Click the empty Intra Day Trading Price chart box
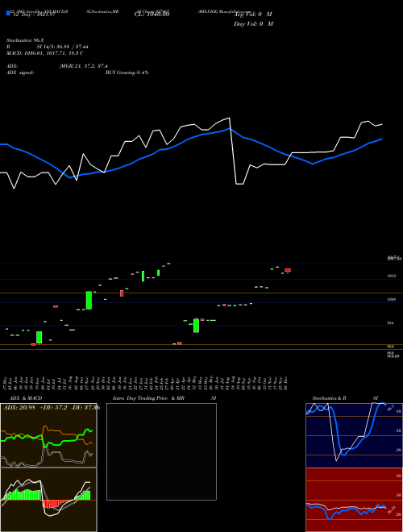 tap(161, 451)
